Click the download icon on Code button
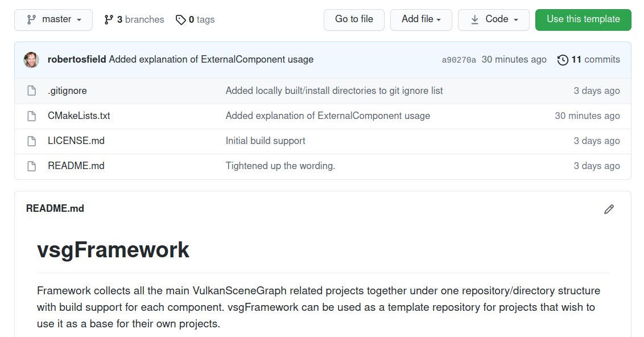Screen dimensions: 644x337 coord(474,20)
